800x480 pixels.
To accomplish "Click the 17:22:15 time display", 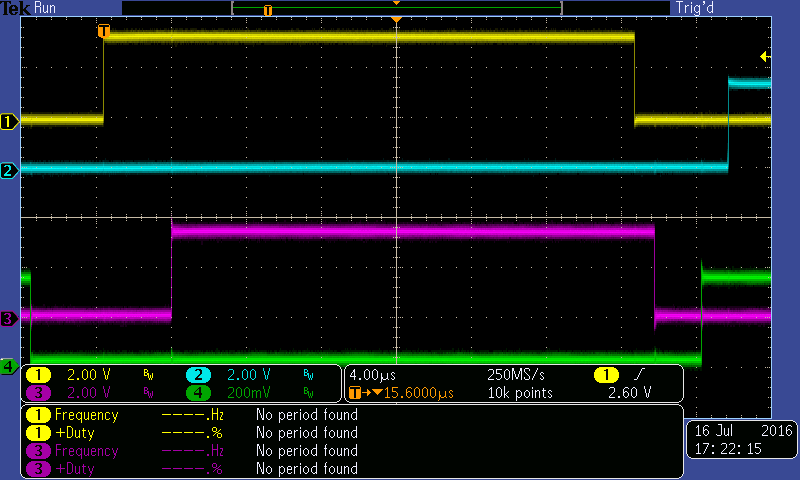I will 728,449.
